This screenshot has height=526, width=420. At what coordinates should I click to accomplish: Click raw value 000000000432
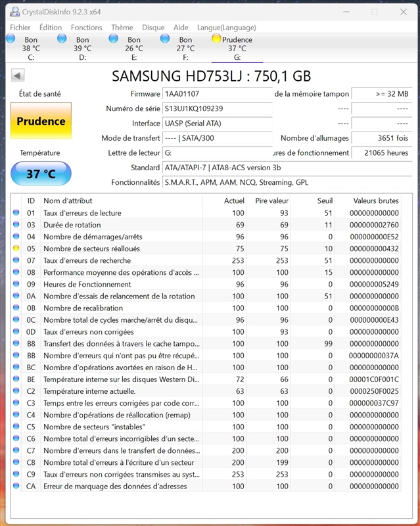click(374, 249)
